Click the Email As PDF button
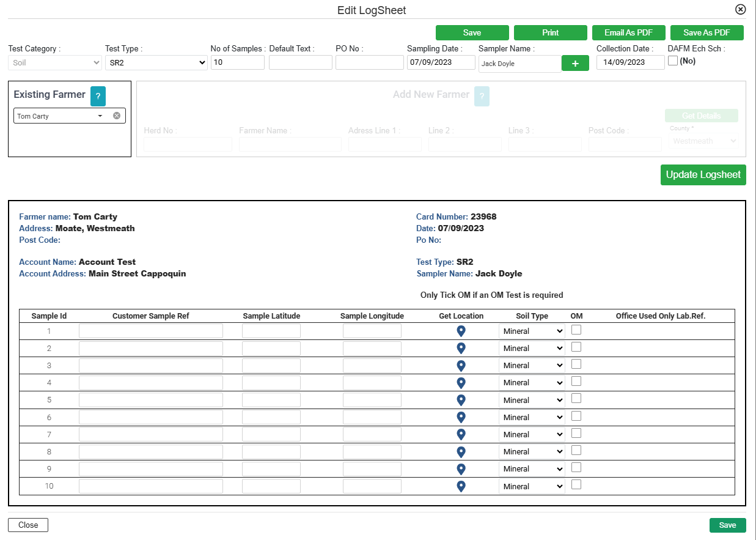This screenshot has width=756, height=540. (x=628, y=32)
